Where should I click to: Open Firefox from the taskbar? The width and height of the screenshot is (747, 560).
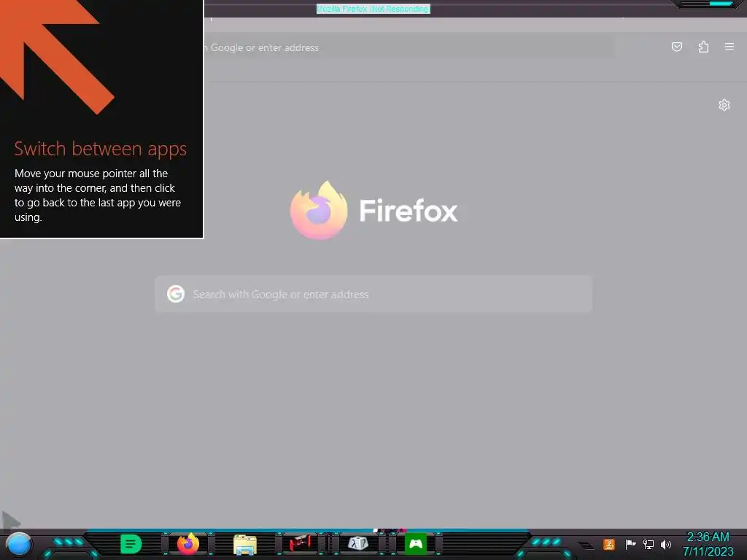(187, 544)
